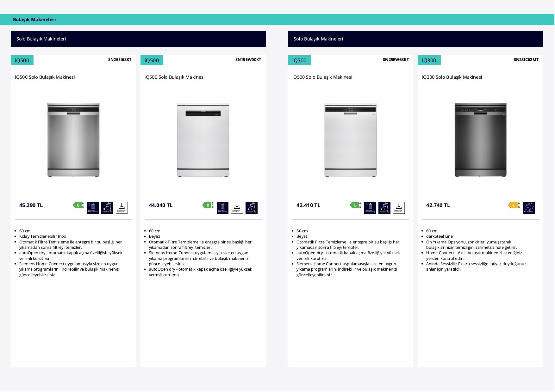This screenshot has width=555, height=392.
Task: Click the Siemens Home Connect bullet for SN25EW63KT
Action: point(347,269)
